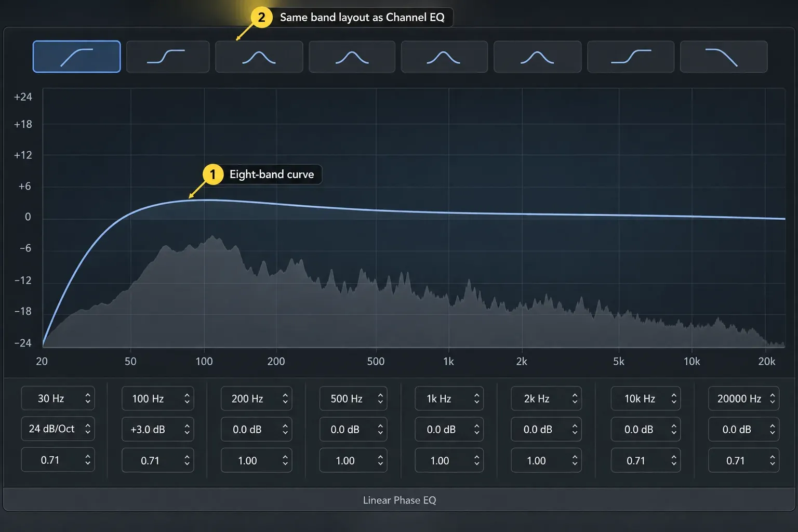
Task: Toggle the high shelf band button
Action: (x=631, y=57)
